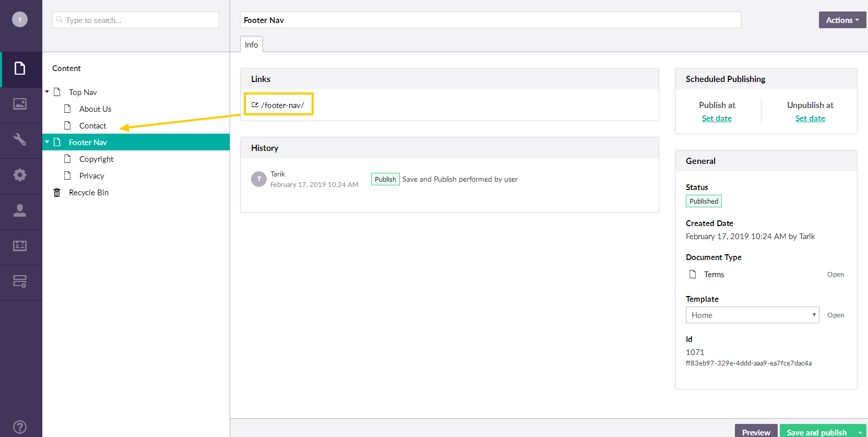Open the Actions dropdown menu
This screenshot has width=868, height=437.
tap(842, 20)
